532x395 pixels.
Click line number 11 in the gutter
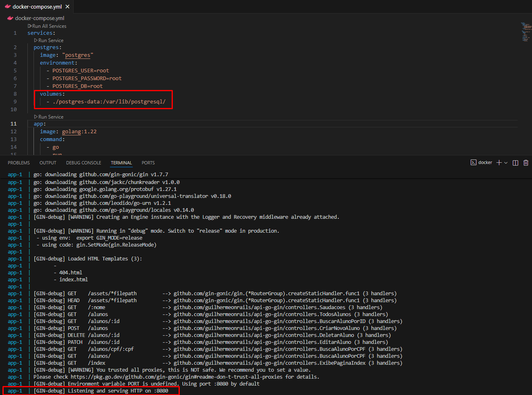(13, 124)
